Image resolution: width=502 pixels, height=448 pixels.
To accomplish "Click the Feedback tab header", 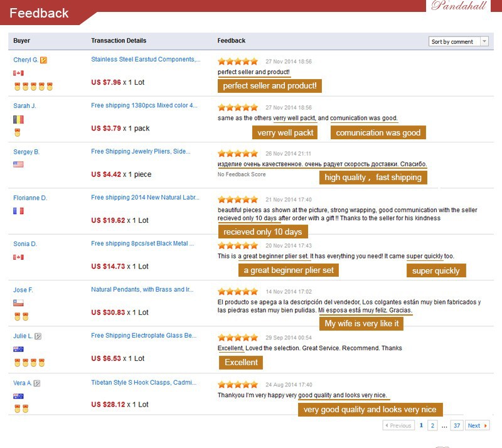I will (40, 13).
